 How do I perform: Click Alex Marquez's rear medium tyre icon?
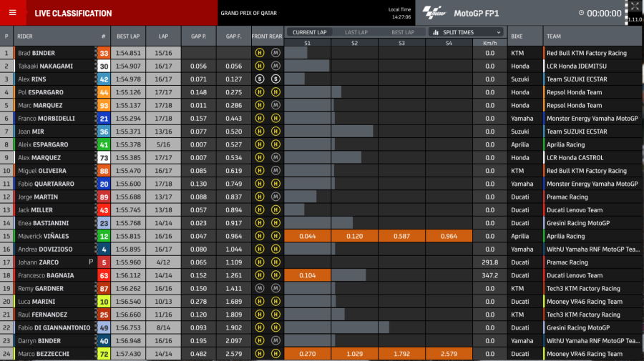coord(275,157)
